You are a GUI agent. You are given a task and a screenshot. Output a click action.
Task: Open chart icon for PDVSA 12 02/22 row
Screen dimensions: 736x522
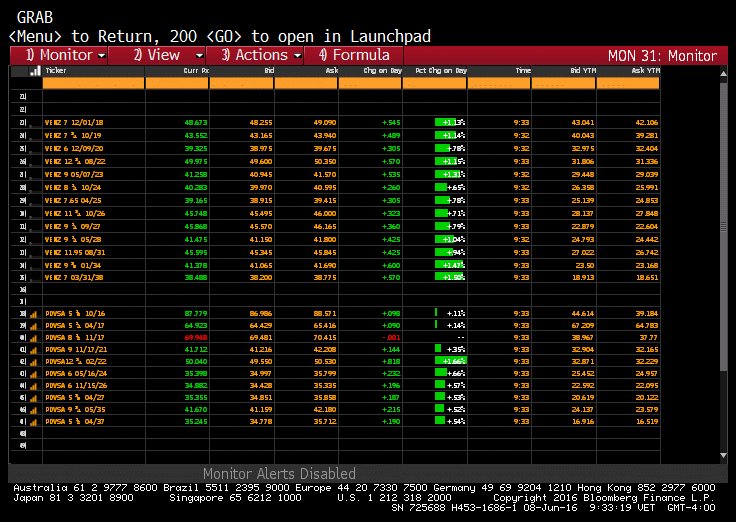tap(33, 362)
